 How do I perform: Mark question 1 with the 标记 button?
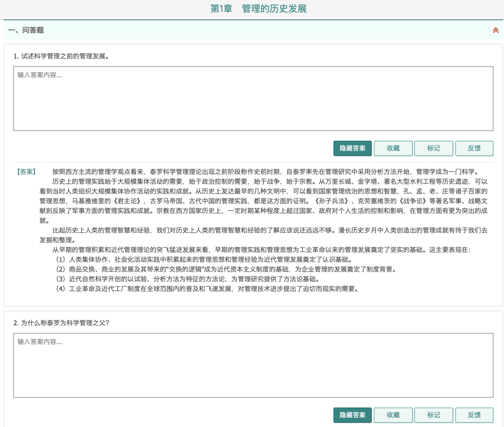(433, 148)
